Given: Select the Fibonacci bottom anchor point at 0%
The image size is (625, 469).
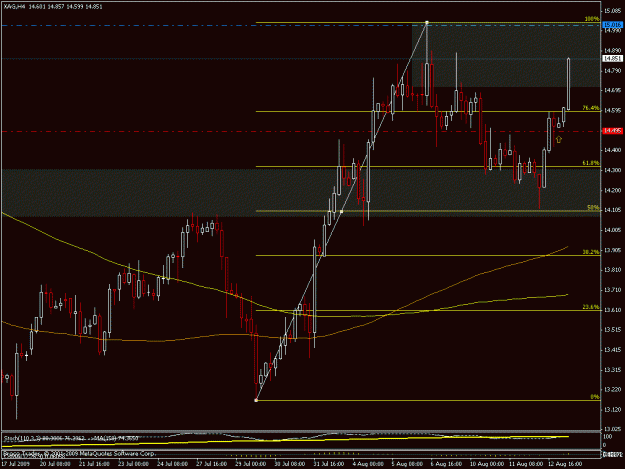Looking at the screenshot, I should 256,400.
